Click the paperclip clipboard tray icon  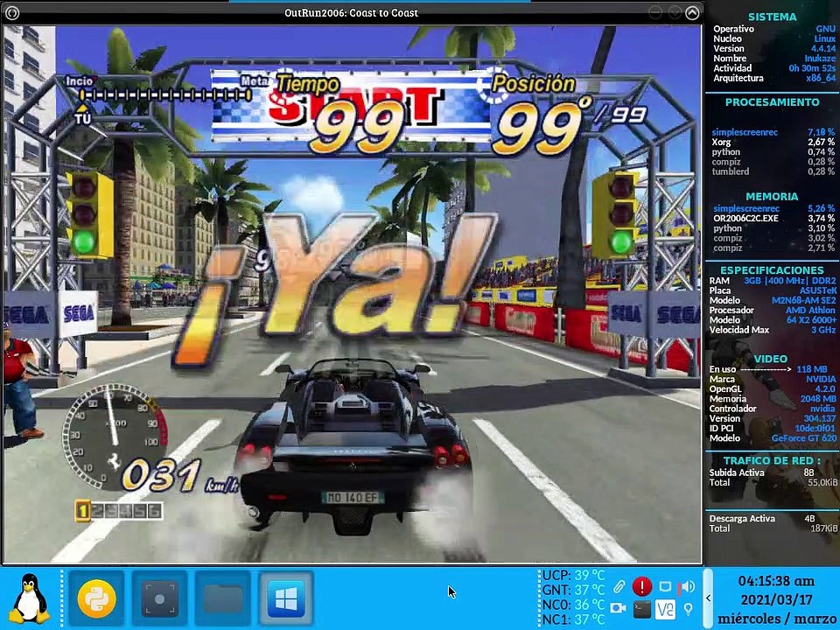coord(619,586)
